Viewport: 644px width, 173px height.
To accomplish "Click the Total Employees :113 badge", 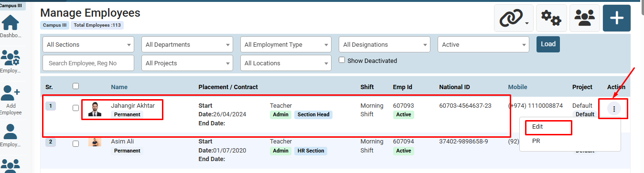I will pyautogui.click(x=97, y=25).
